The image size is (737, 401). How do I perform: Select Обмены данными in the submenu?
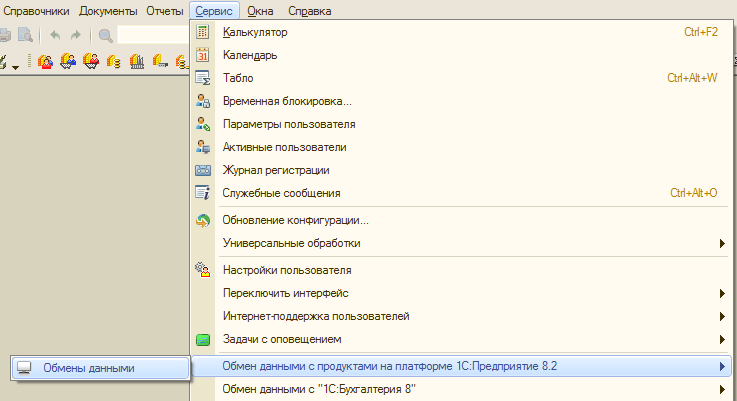pos(89,368)
